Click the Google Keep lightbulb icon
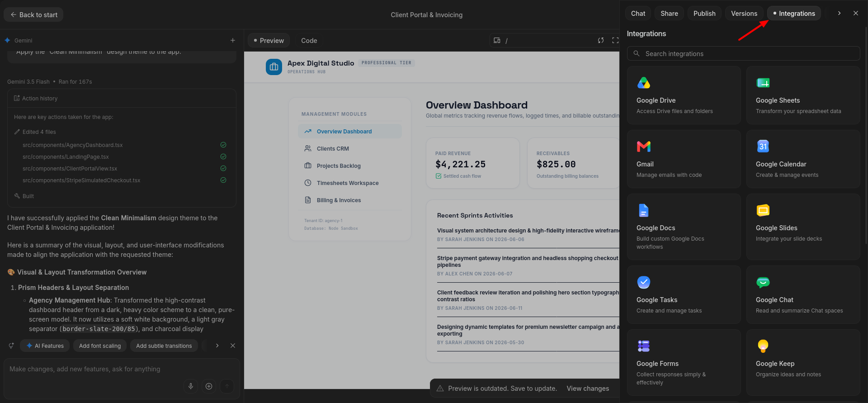Viewport: 868px width, 403px height. [763, 346]
